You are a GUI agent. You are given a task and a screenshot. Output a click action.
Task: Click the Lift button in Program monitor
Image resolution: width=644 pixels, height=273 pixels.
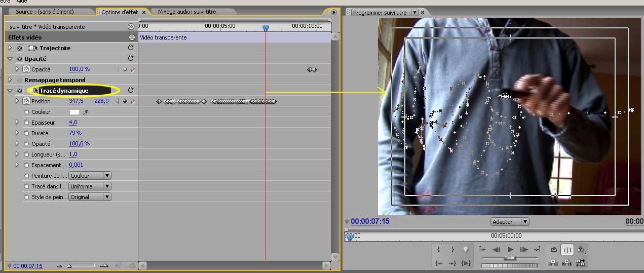553,262
